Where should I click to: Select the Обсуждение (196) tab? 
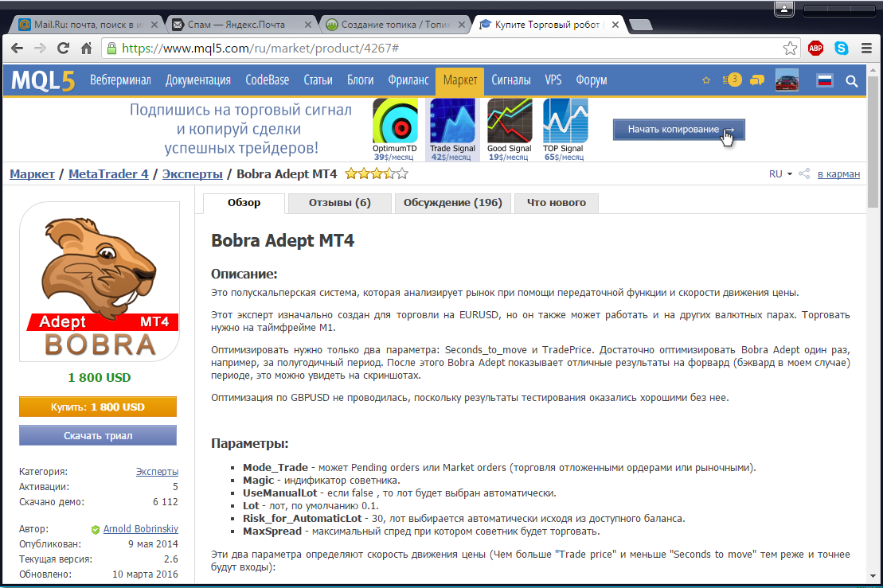[453, 203]
